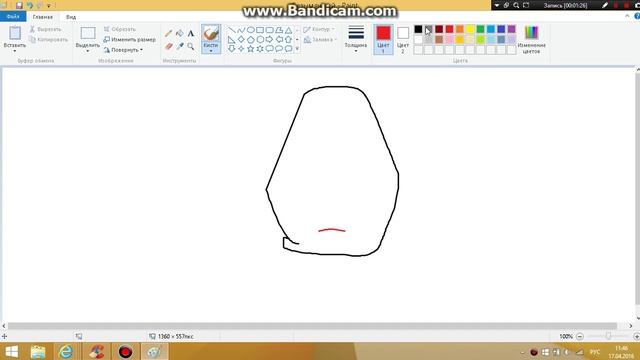Select the Color picker eyedropper tool
Image resolution: width=640 pixels, height=360 pixels.
pyautogui.click(x=180, y=47)
